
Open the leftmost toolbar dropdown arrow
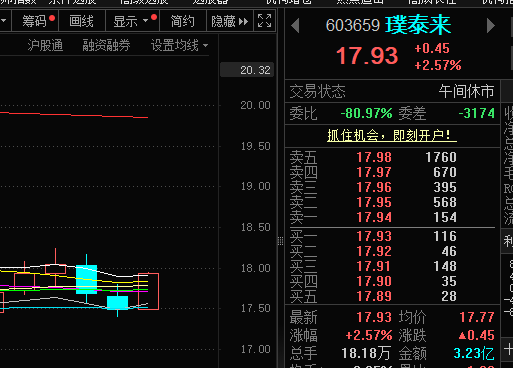[3, 21]
